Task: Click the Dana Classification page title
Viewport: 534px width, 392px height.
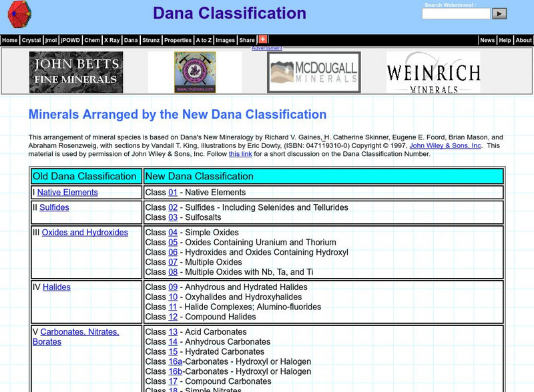Action: [230, 13]
